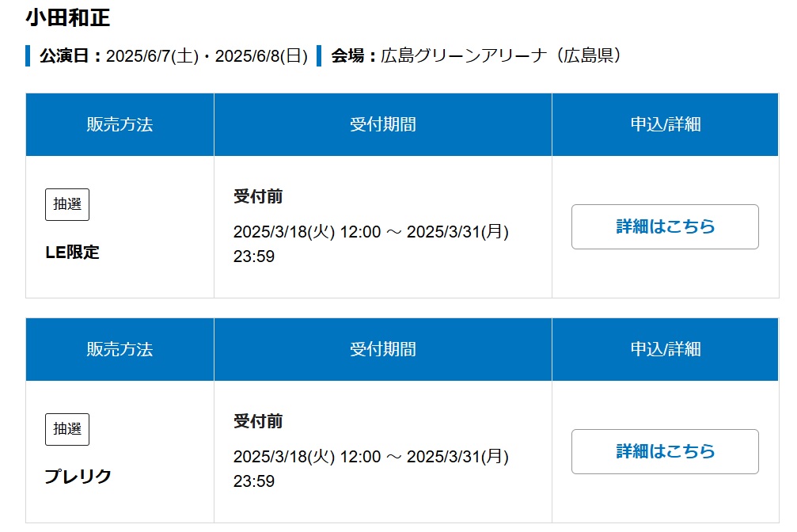Viewport: 797px width, 532px height.
Task: Select the LE限定 sales method label
Action: (72, 253)
